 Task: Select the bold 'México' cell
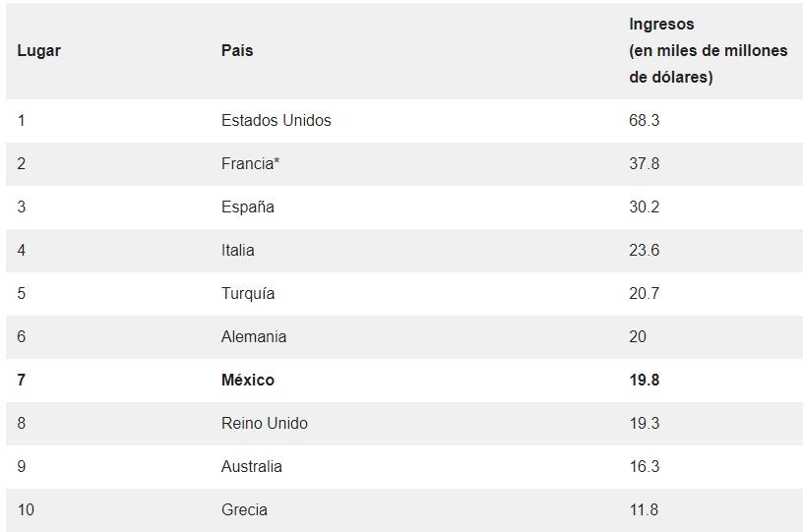coord(248,381)
